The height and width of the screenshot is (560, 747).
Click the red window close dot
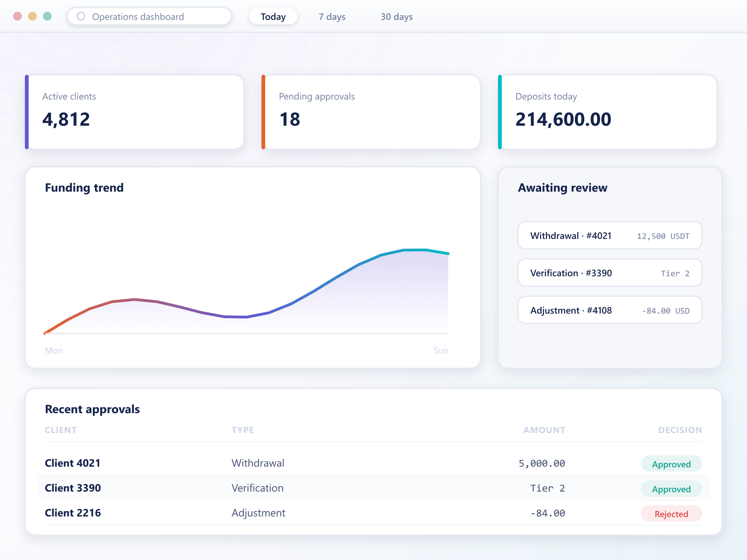pyautogui.click(x=17, y=16)
